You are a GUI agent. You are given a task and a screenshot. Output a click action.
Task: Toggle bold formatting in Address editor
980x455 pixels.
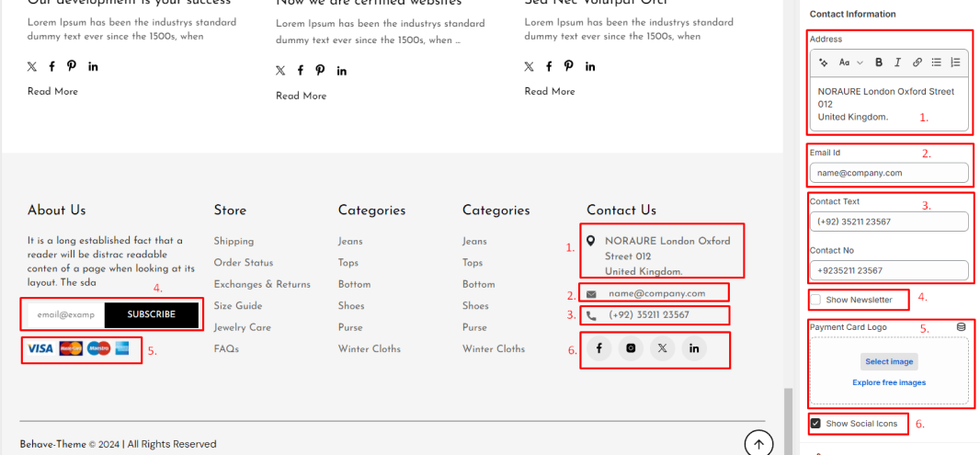879,63
